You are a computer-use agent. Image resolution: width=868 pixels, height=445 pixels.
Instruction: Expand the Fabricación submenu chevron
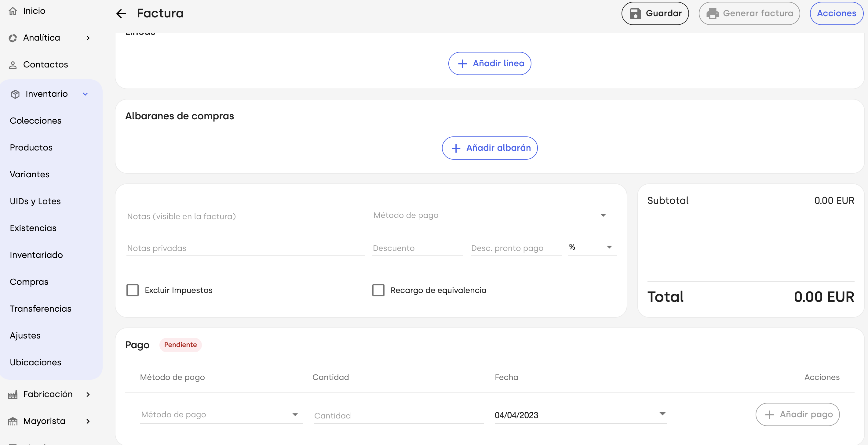pyautogui.click(x=88, y=395)
